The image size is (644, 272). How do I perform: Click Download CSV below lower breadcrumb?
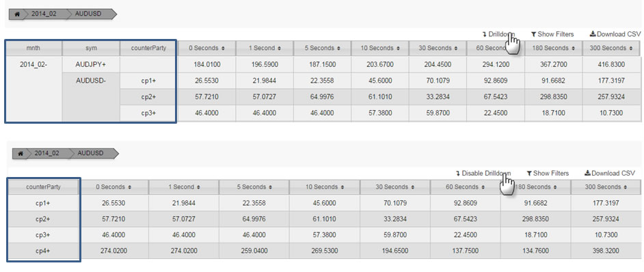click(x=611, y=173)
